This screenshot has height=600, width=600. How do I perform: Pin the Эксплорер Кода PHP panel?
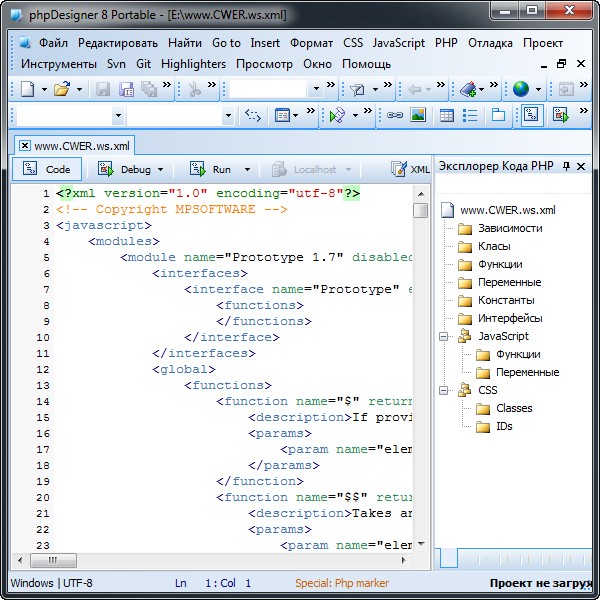[x=566, y=166]
